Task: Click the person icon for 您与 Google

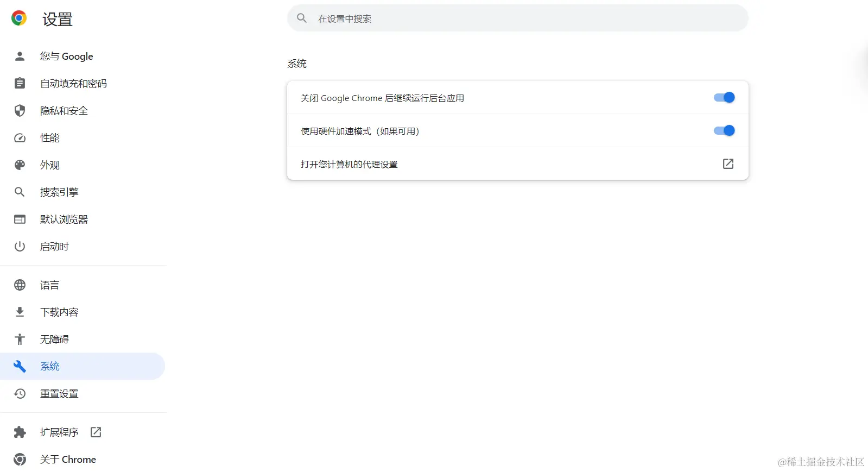Action: (x=20, y=56)
